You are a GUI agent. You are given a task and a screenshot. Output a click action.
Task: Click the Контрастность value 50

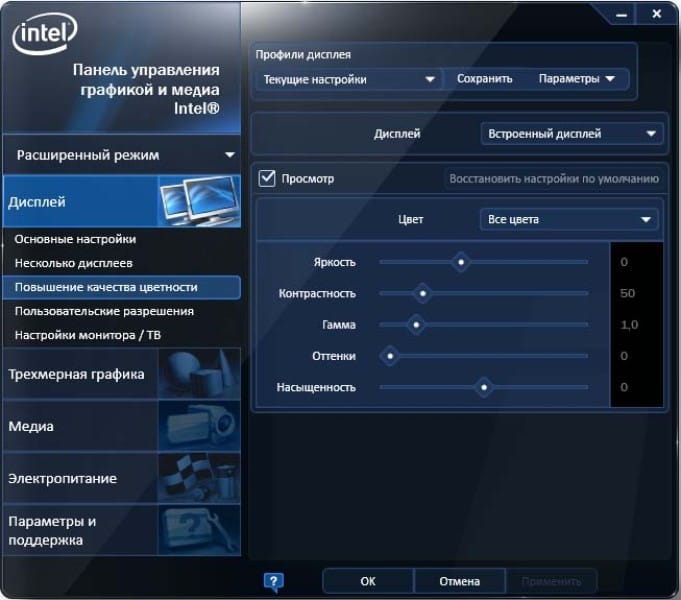coord(628,293)
